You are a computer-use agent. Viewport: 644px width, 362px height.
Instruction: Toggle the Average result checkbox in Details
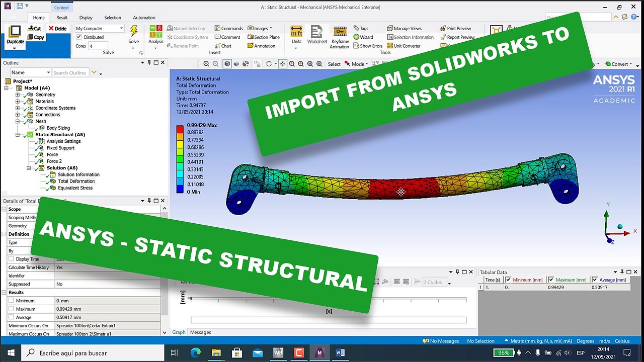click(x=11, y=317)
